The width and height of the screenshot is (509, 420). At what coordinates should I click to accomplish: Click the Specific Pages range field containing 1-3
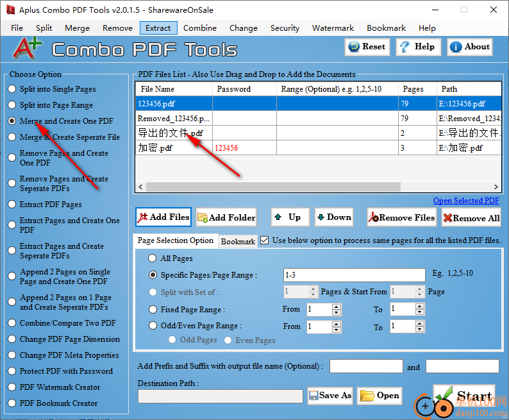pyautogui.click(x=354, y=275)
